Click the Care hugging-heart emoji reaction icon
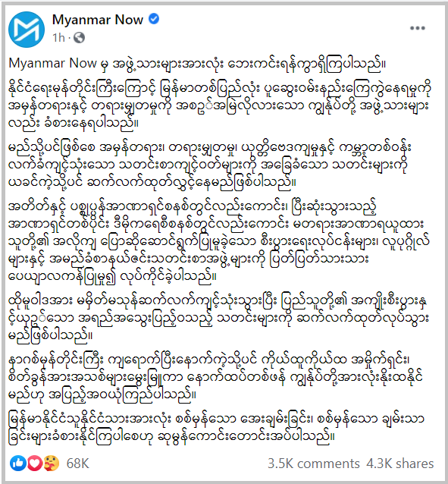This screenshot has width=448, height=484. (52, 463)
